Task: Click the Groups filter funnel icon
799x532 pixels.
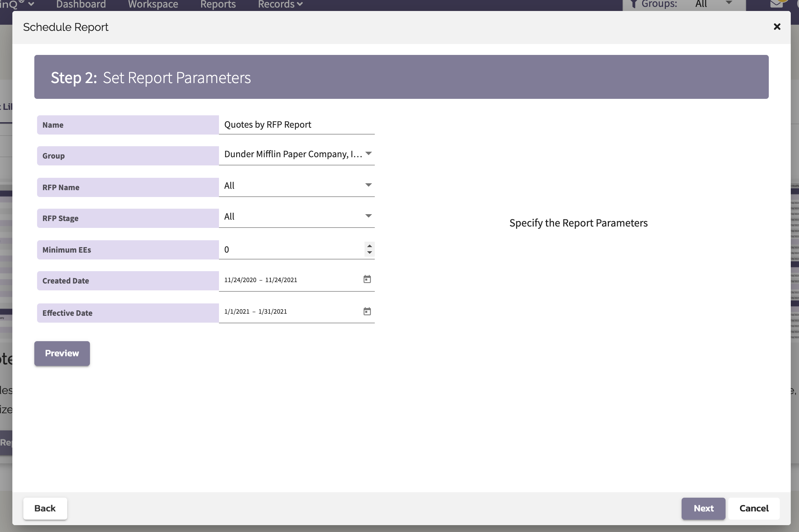Action: point(634,4)
